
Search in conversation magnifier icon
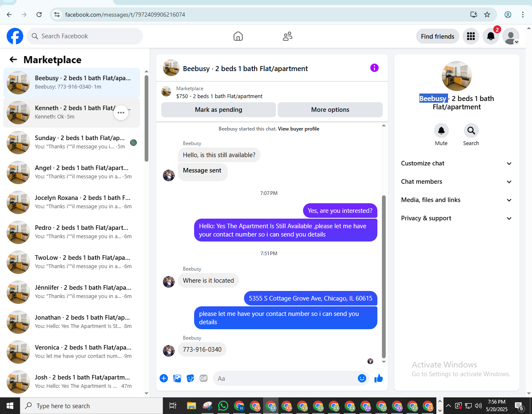coord(471,131)
